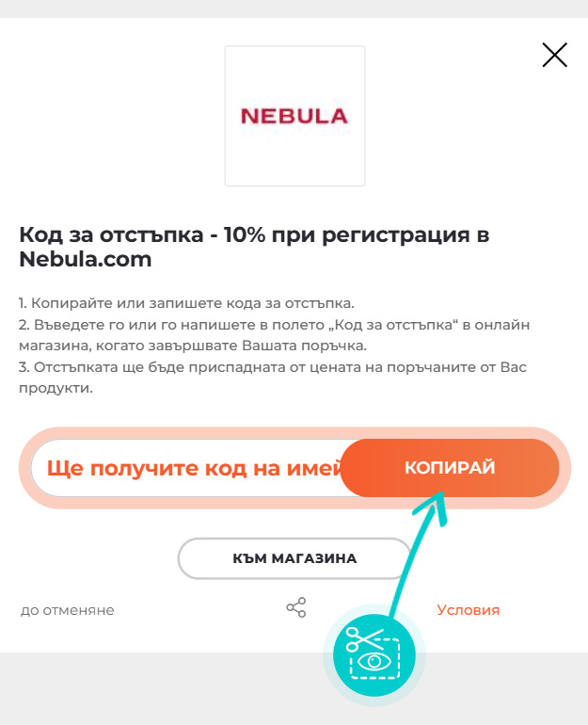Click the 'до отменяне' validity label
Viewport: 588px width, 725px height.
68,610
